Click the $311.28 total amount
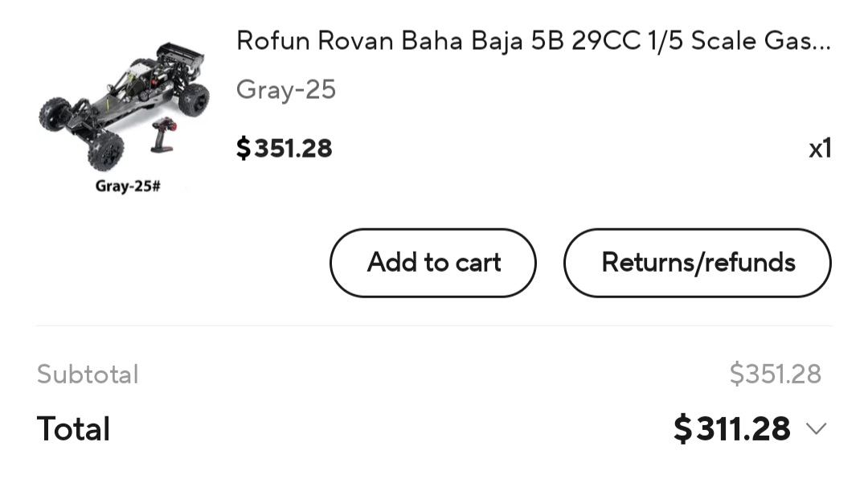868x479 pixels. point(732,428)
